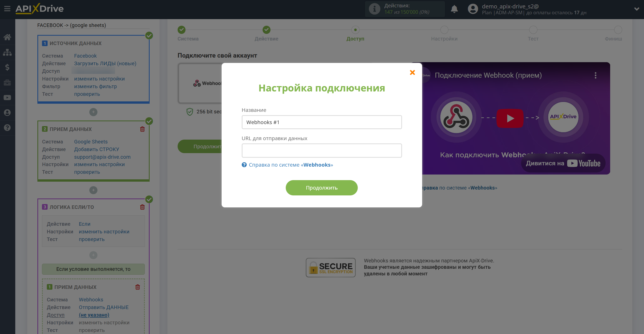Click (не указано) access link
644x334 pixels.
click(x=94, y=315)
